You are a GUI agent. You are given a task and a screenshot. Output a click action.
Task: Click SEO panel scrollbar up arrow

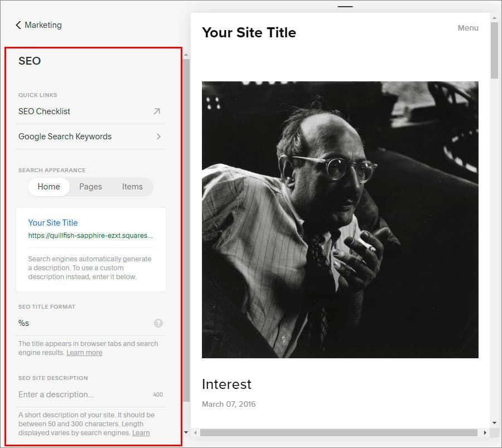tap(186, 55)
